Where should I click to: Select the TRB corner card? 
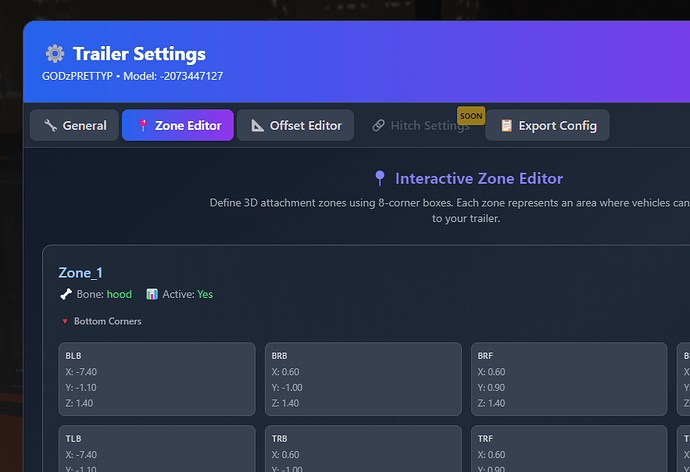coord(363,448)
